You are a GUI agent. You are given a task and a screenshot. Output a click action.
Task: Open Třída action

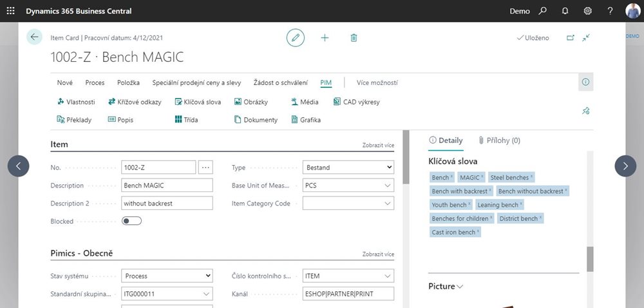click(x=186, y=120)
